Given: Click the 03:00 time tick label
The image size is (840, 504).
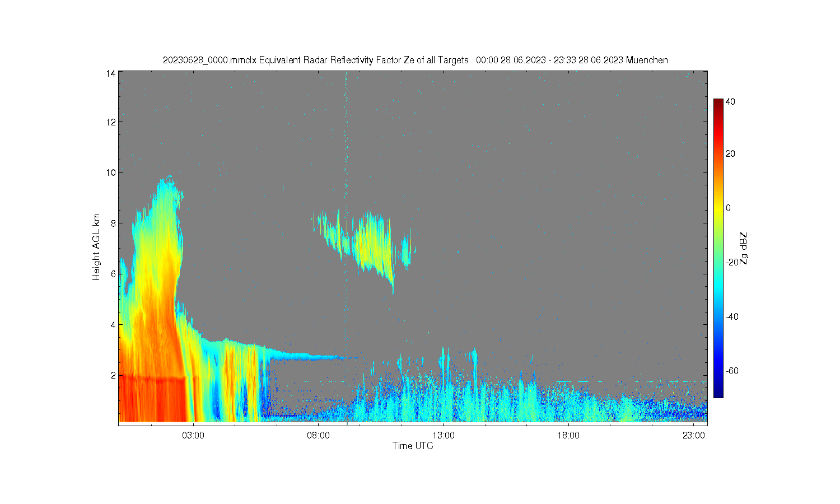Looking at the screenshot, I should [193, 435].
